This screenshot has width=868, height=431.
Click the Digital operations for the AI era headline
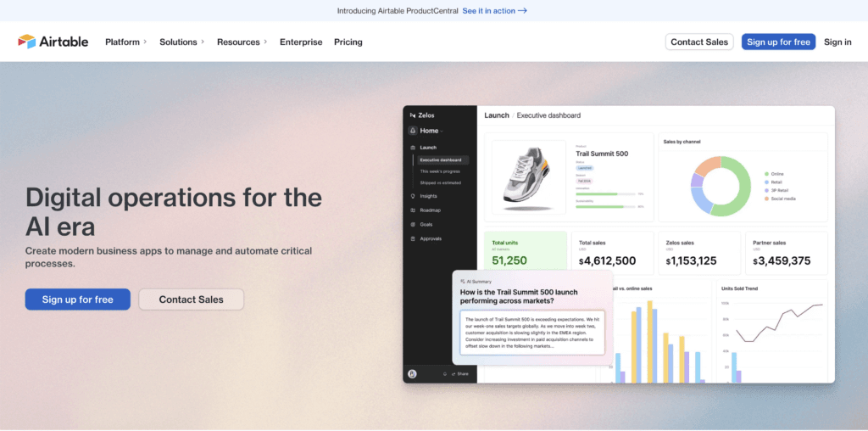tap(174, 212)
